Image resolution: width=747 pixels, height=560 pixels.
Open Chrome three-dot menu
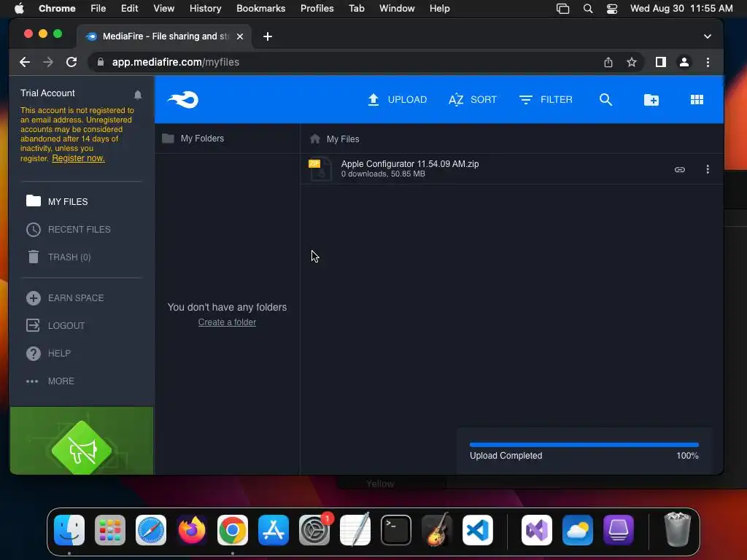click(x=708, y=62)
